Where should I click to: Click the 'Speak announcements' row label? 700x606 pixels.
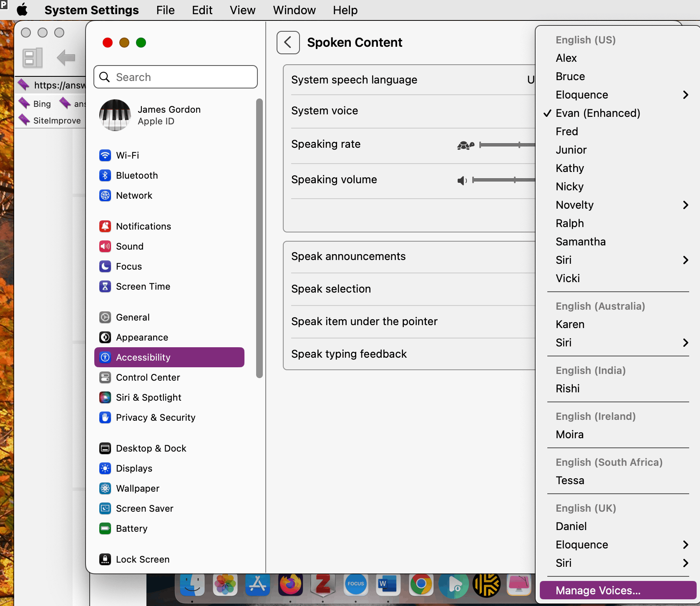(348, 256)
